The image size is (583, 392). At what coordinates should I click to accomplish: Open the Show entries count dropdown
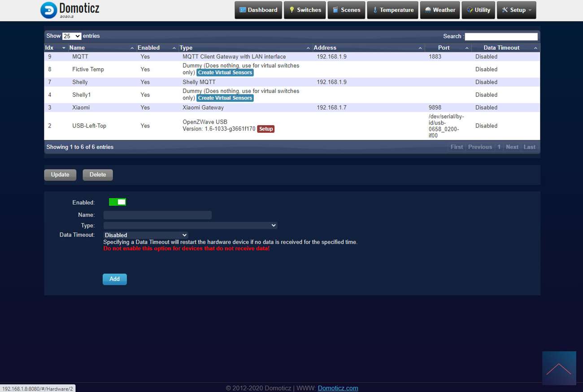point(72,36)
